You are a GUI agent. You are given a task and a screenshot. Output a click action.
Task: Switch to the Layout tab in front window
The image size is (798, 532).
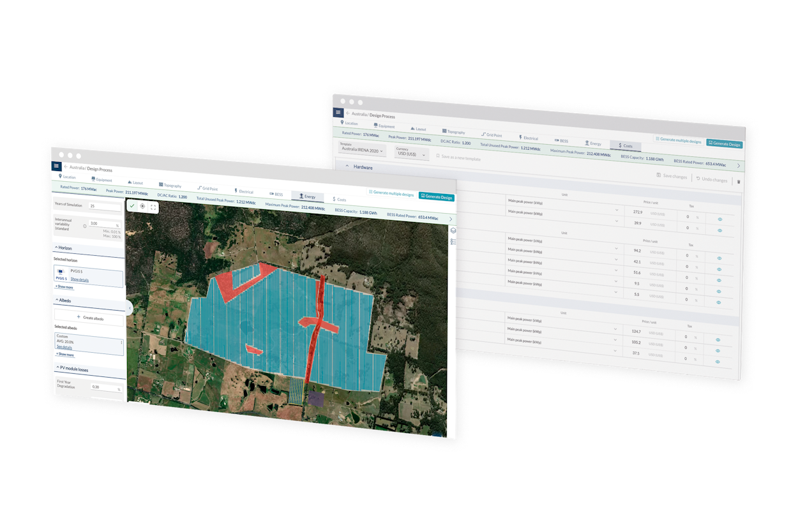(135, 182)
